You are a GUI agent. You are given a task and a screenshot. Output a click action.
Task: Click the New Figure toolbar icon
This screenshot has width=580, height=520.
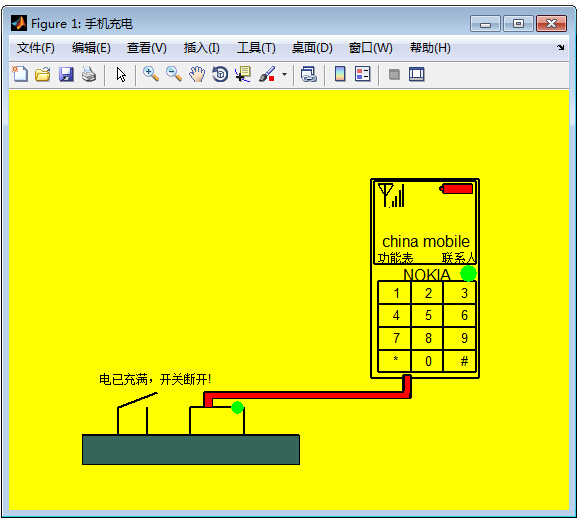coord(20,74)
